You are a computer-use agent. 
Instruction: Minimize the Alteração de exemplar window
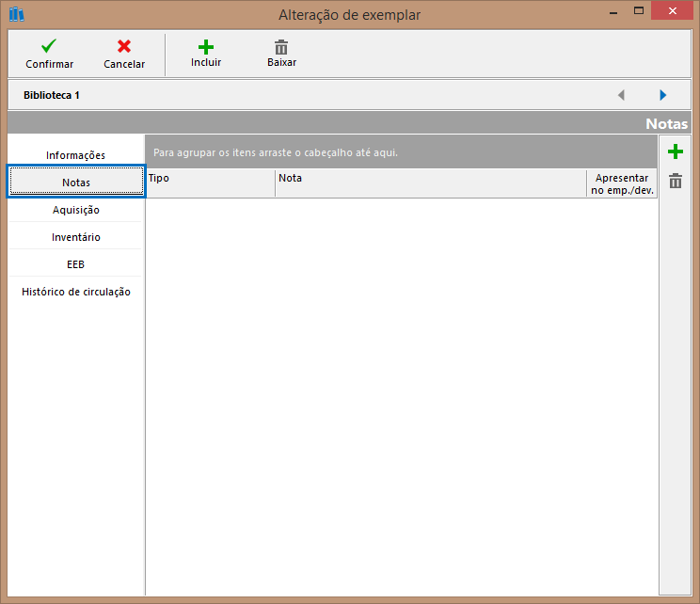click(613, 11)
